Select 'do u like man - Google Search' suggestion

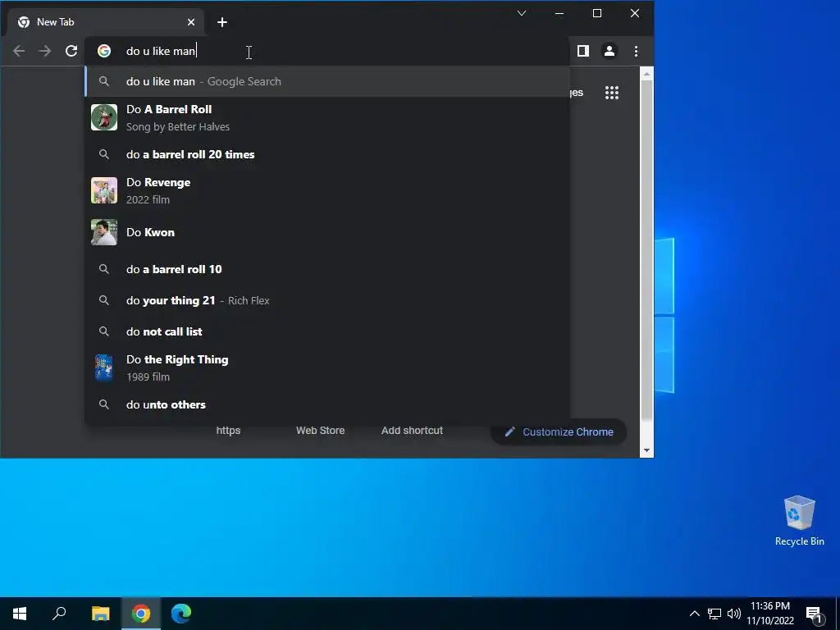pos(326,81)
